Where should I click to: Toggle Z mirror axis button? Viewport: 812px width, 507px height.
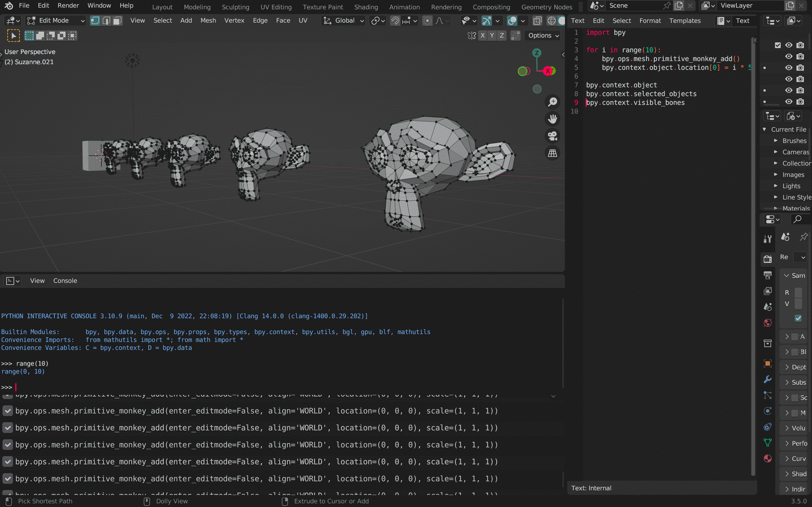pyautogui.click(x=501, y=36)
